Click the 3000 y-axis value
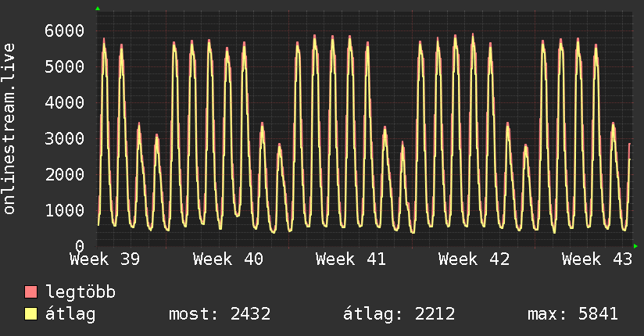This screenshot has width=644, height=336. (65, 138)
